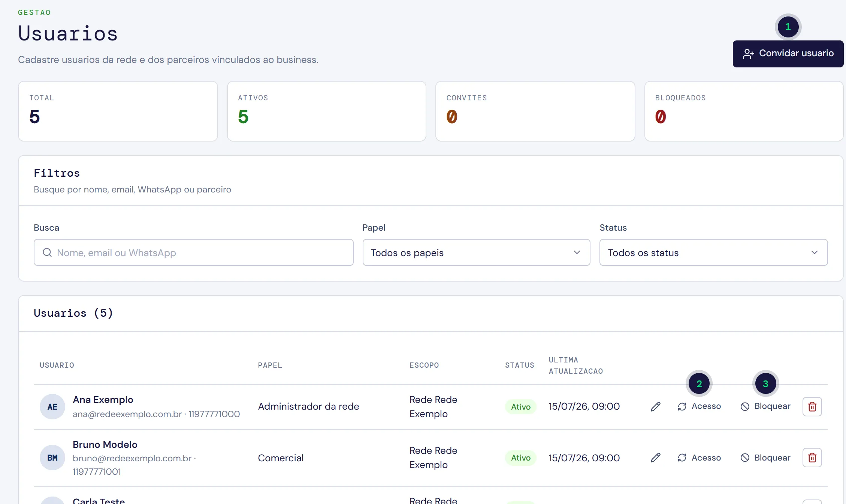Bloquear the user Bruno Modelo

coord(765,458)
